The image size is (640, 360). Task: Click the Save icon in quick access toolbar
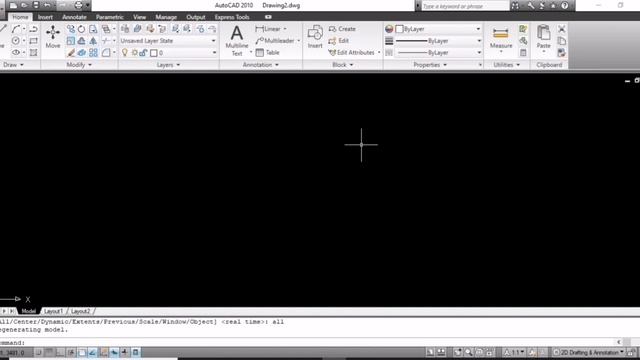36,5
